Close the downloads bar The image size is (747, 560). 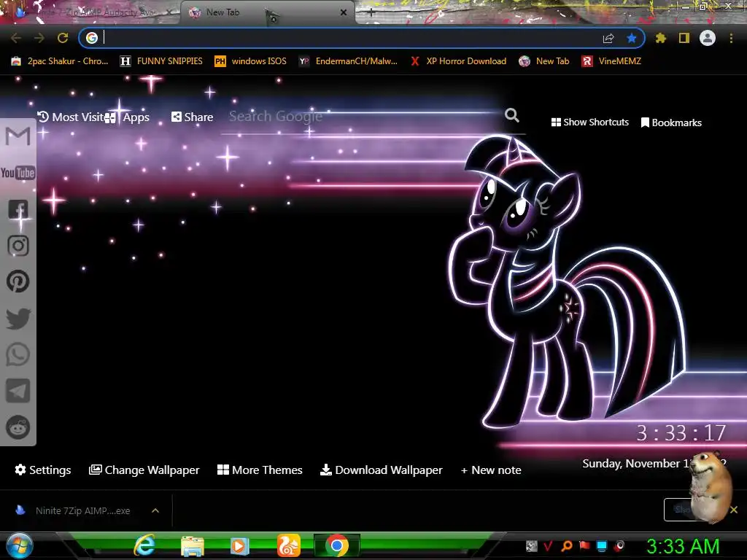click(734, 510)
